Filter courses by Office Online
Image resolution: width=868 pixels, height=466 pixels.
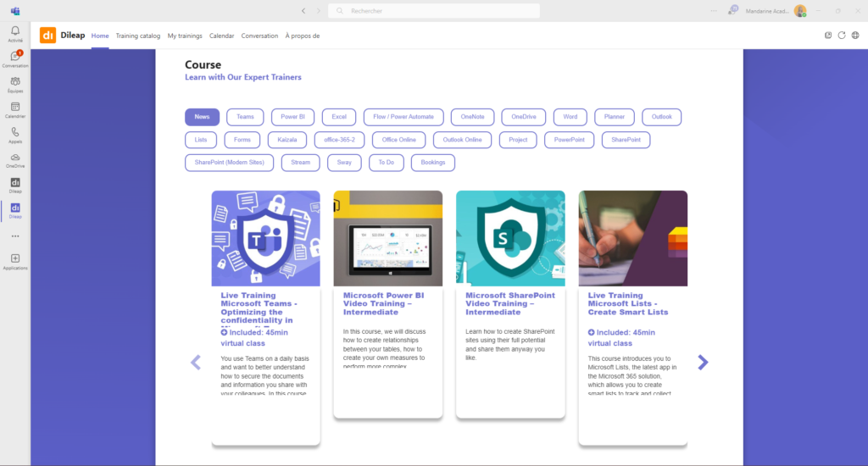click(399, 140)
